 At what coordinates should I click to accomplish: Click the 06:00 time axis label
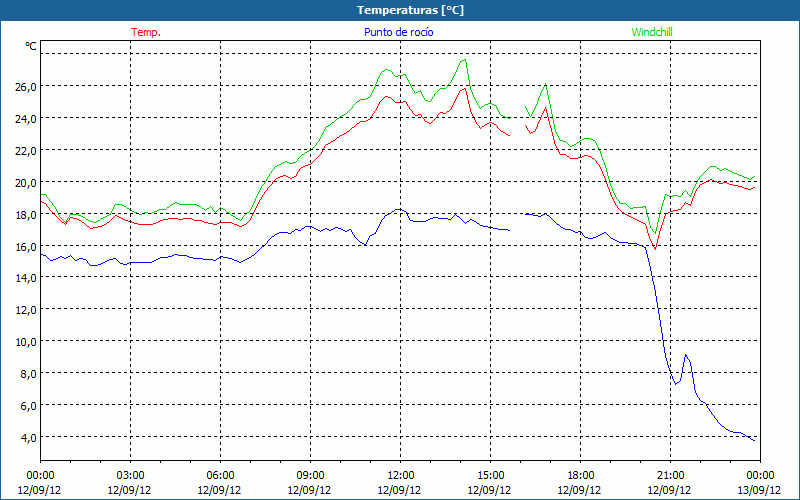pyautogui.click(x=220, y=476)
